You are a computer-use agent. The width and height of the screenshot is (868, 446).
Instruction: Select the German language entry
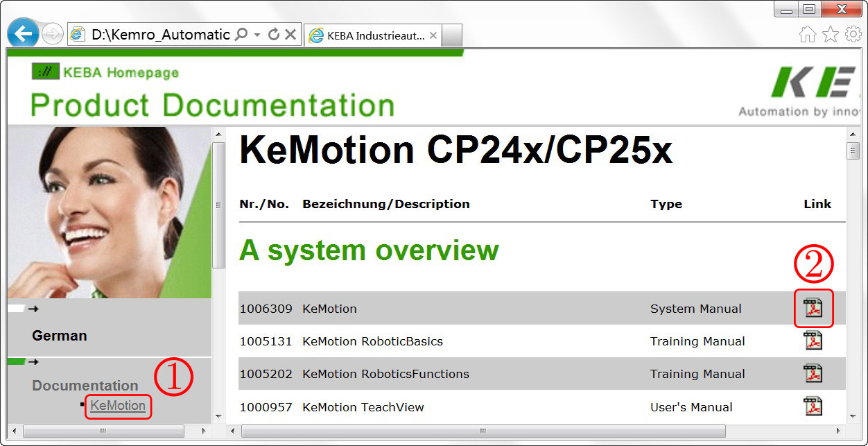tap(60, 336)
